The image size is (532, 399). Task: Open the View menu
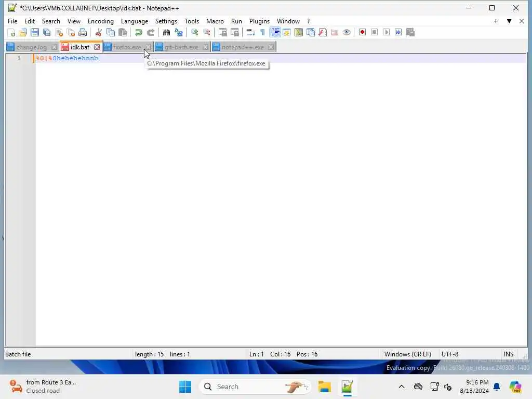pos(74,21)
